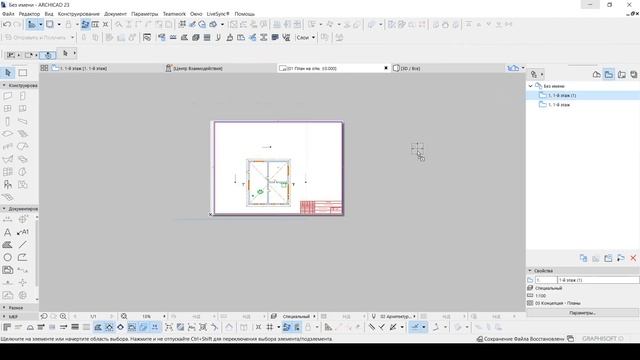Select the Polyline tool
This screenshot has width=640, height=360.
pos(23,258)
